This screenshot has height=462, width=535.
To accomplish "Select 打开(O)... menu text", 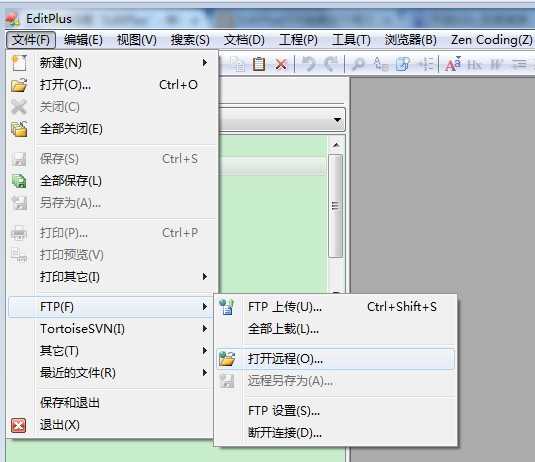I will [x=65, y=85].
